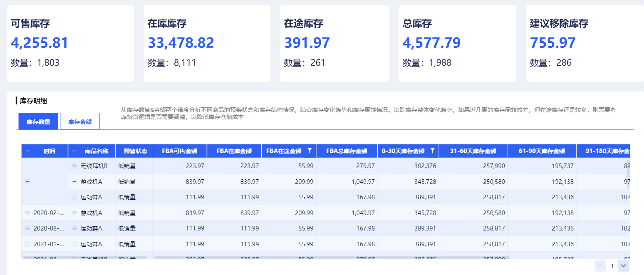Click horizontal scrollbar under the amount columns
Image resolution: width=644 pixels, height=275 pixels.
click(332, 258)
